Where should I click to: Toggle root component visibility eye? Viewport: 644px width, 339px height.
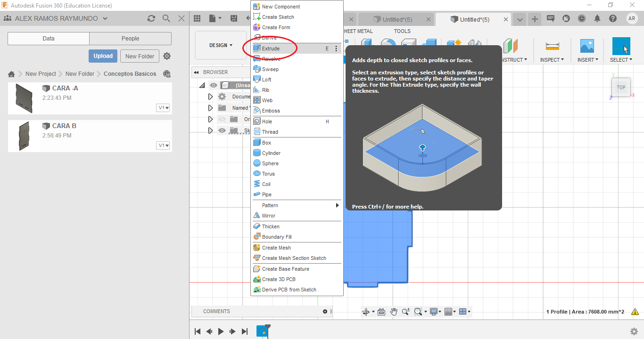tap(214, 85)
